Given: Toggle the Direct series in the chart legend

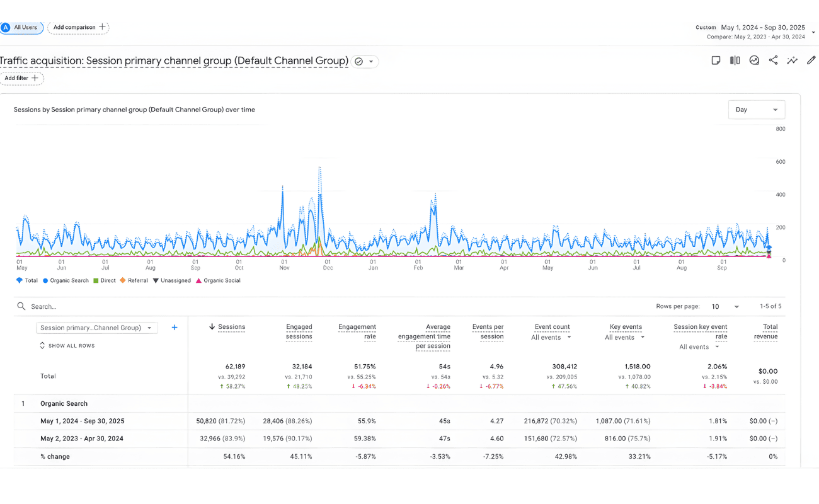Looking at the screenshot, I should [x=105, y=280].
